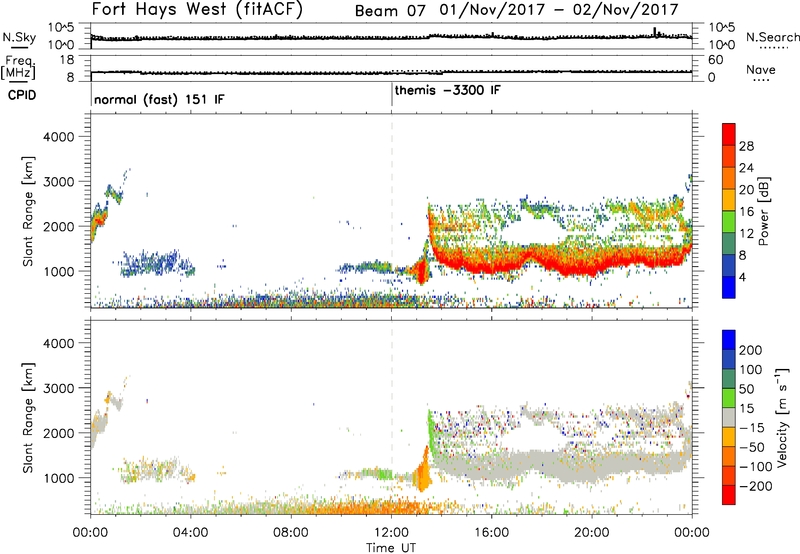Click the "CPID" row label
Screen dimensions: 800x554
pos(22,95)
